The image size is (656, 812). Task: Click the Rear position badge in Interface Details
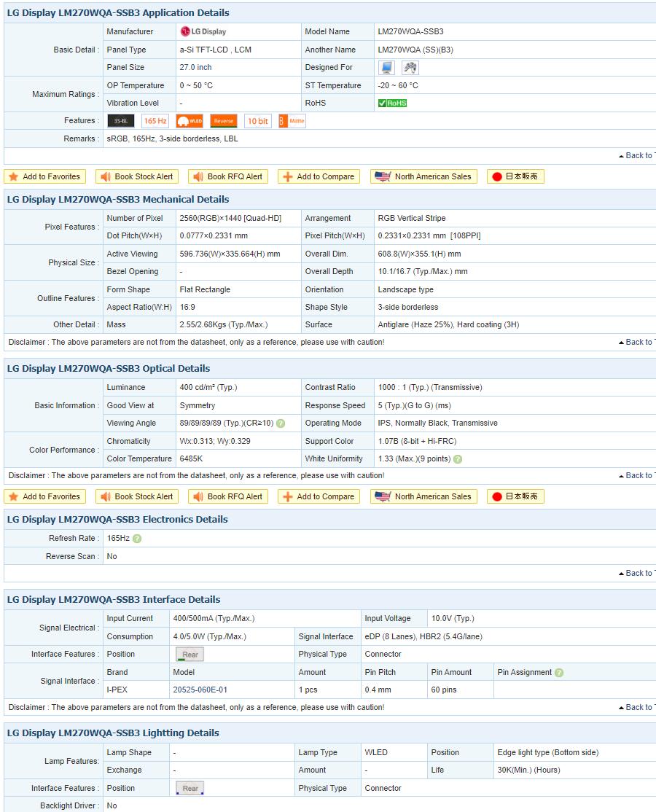[190, 655]
